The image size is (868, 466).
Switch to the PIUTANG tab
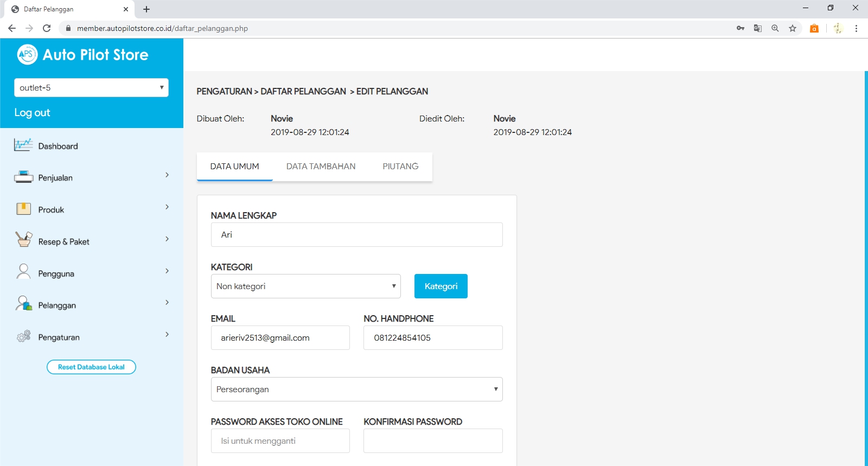tap(400, 167)
